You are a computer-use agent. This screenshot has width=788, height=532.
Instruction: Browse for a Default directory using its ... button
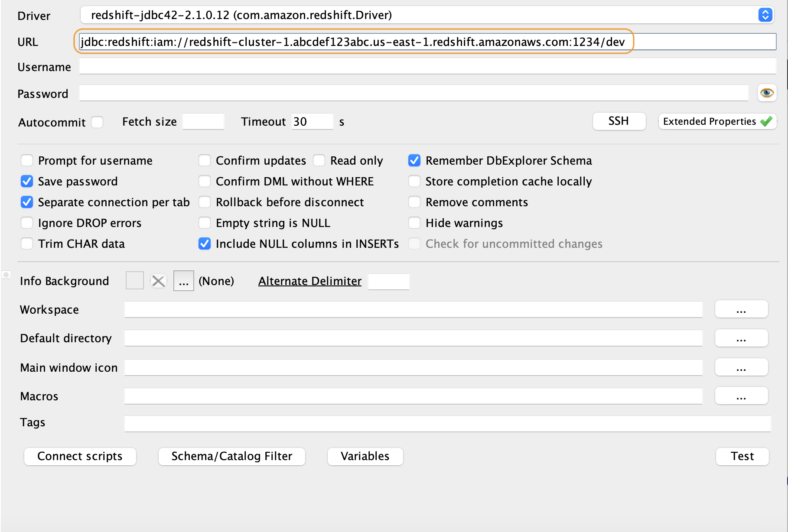(741, 338)
